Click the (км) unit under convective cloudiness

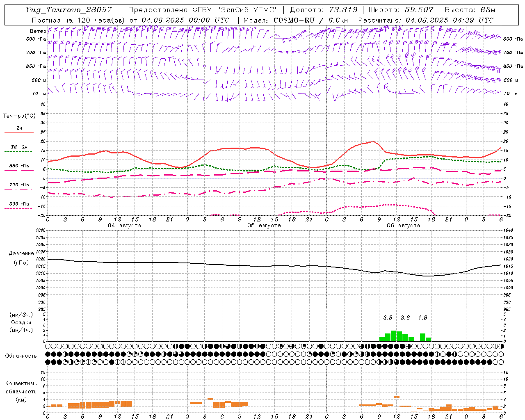pos(21,399)
